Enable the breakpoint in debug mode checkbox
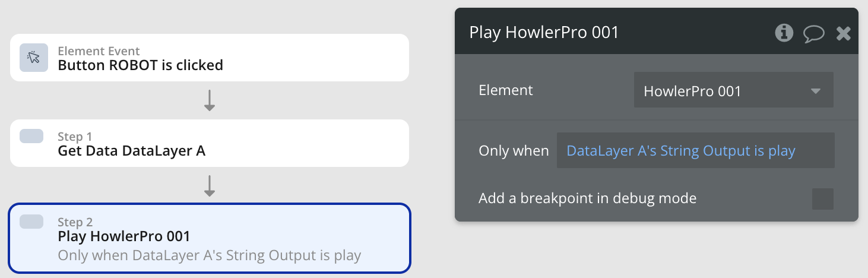 coord(822,199)
